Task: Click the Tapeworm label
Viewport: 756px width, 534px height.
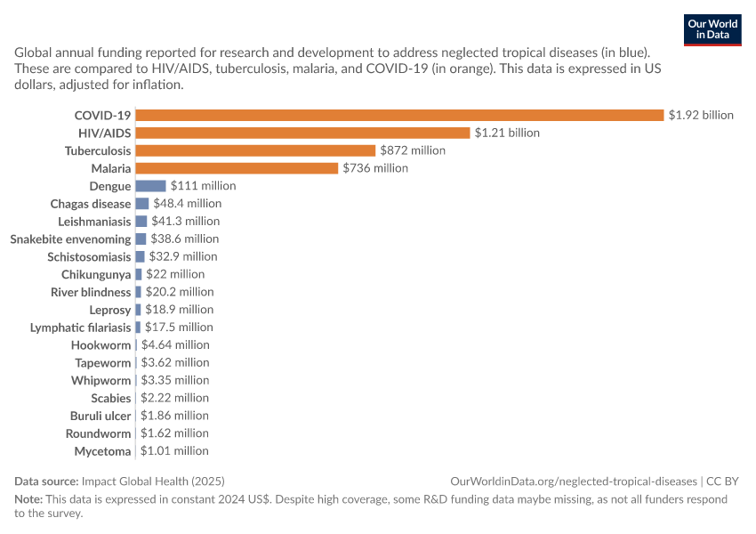Action: 102,363
